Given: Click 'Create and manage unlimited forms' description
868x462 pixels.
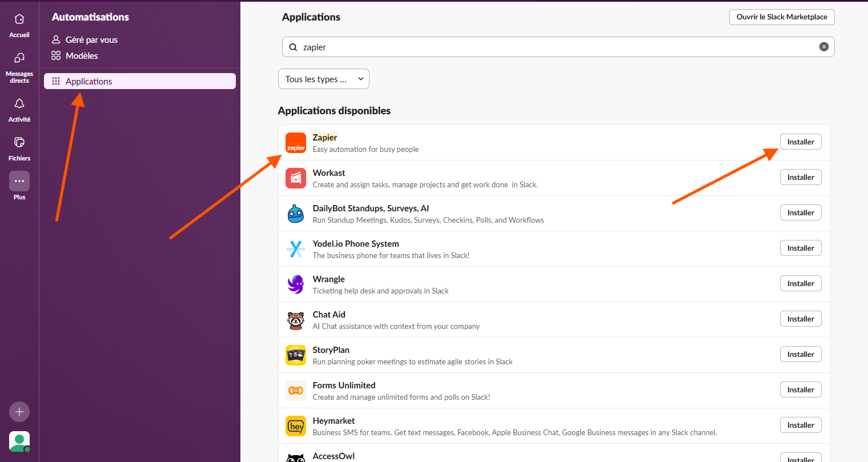Looking at the screenshot, I should [401, 397].
